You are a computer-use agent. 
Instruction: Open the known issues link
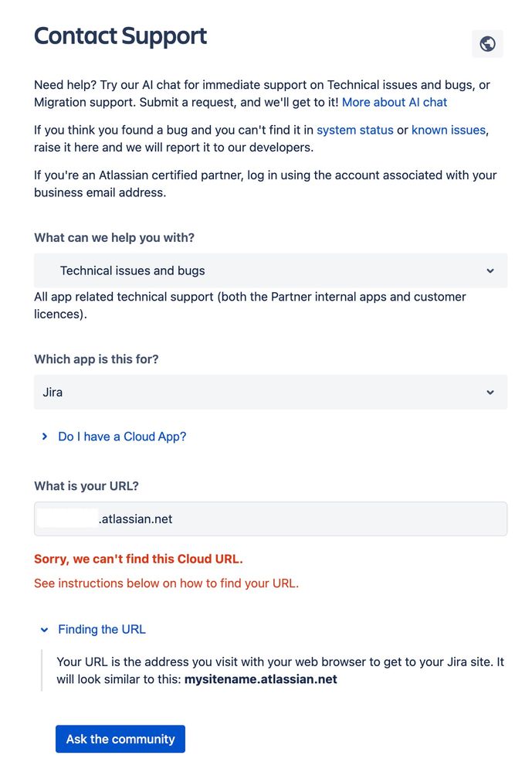[x=449, y=130]
